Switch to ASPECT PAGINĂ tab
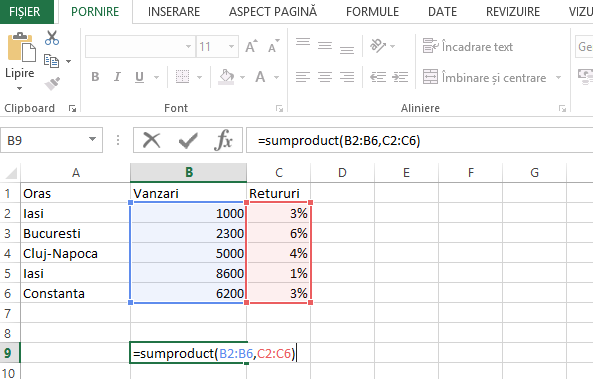The width and height of the screenshot is (593, 379). 273,12
